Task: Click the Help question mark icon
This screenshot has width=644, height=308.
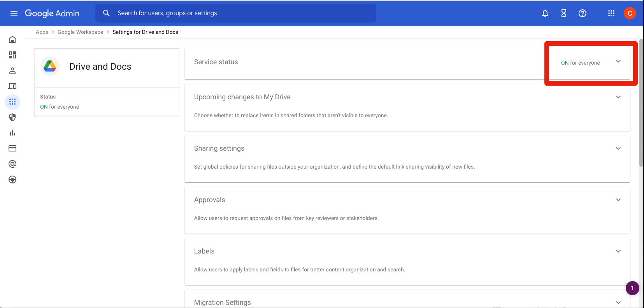Action: (583, 13)
